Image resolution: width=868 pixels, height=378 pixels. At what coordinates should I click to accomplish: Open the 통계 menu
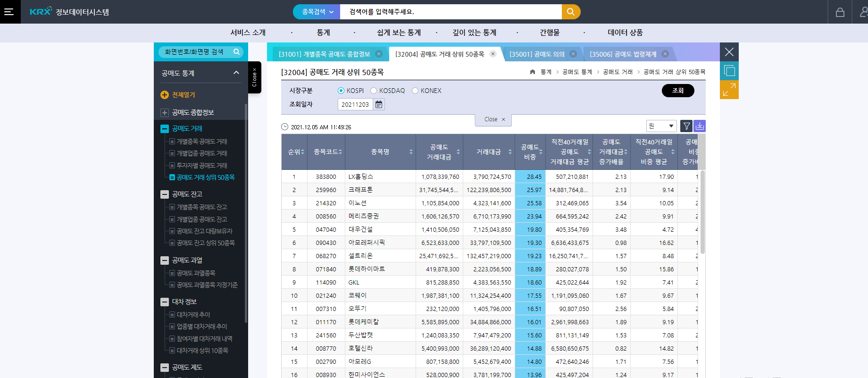pyautogui.click(x=324, y=33)
